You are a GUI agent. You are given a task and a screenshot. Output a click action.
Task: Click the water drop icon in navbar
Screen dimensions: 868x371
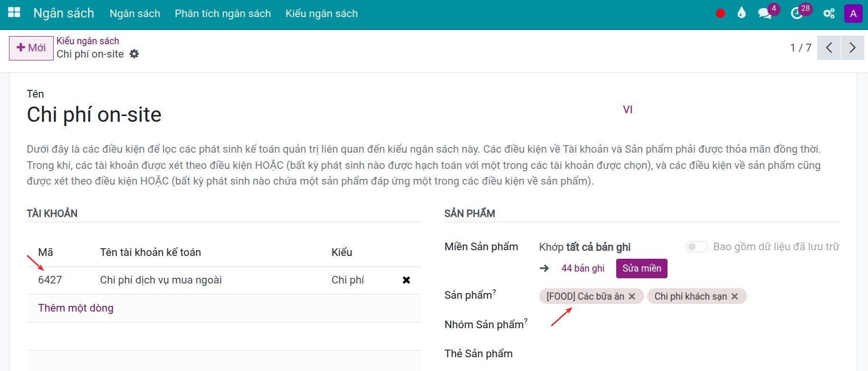coord(741,13)
